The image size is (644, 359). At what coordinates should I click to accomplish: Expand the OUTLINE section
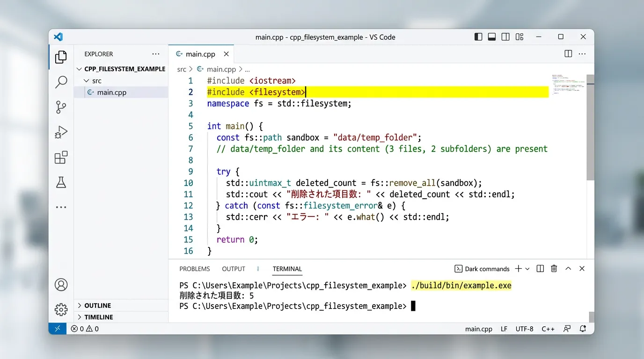pos(97,305)
